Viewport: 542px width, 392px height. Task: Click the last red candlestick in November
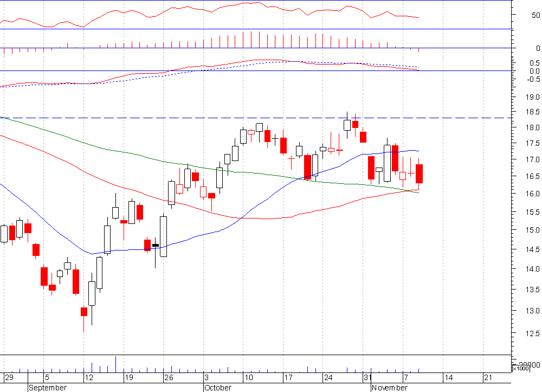[419, 173]
